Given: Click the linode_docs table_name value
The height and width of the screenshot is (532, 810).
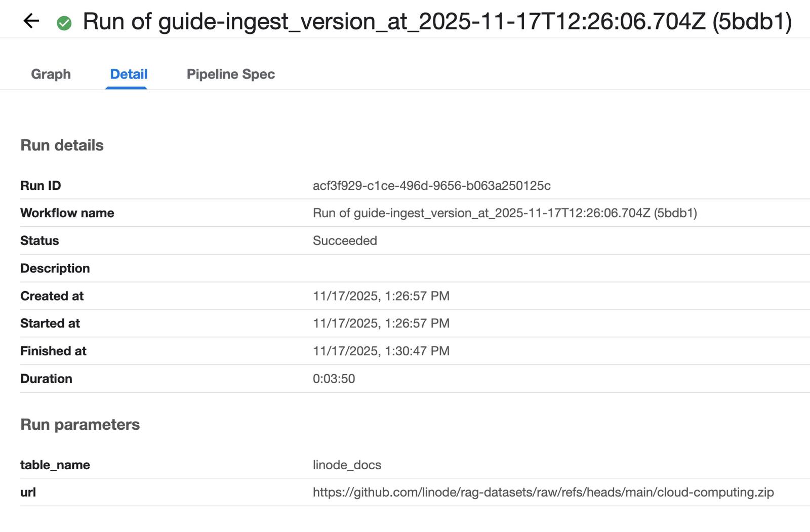Looking at the screenshot, I should pyautogui.click(x=347, y=465).
